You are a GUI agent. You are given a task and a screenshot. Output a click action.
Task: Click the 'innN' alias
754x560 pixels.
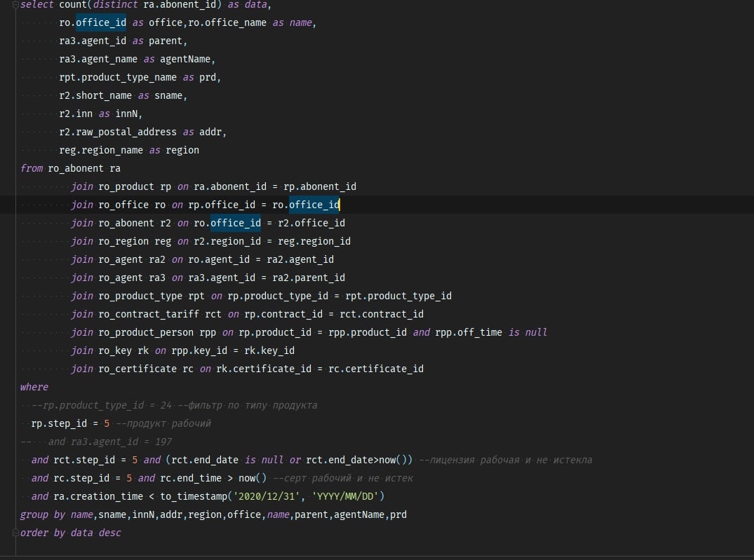(126, 114)
